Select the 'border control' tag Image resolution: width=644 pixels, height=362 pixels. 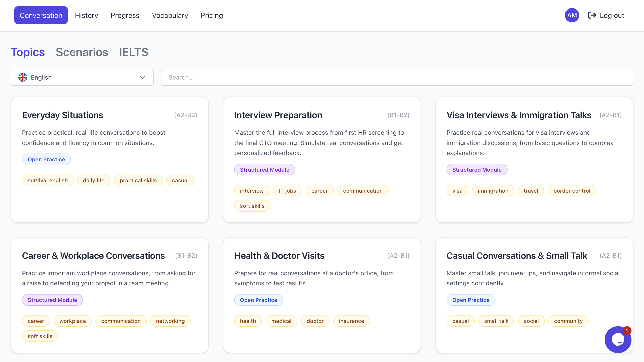(x=572, y=191)
